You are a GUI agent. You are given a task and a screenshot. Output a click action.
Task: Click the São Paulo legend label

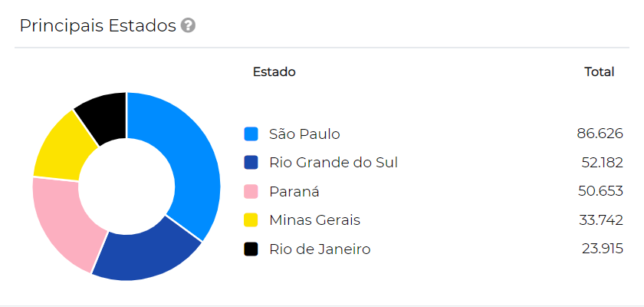[304, 134]
